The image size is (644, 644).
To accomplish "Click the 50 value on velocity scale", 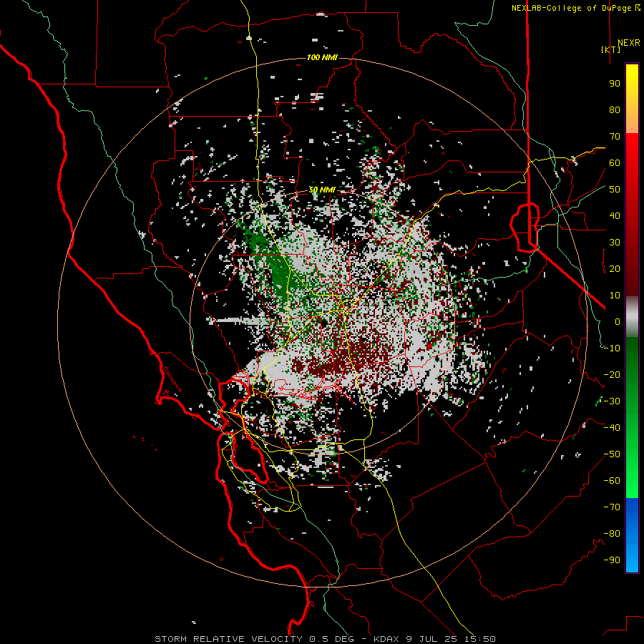I will (615, 190).
